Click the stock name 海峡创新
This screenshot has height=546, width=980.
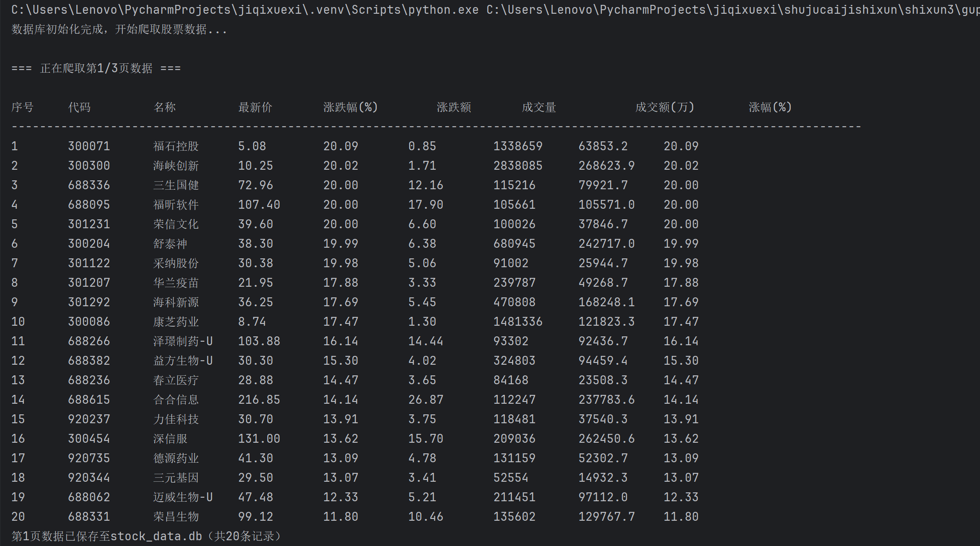[176, 166]
